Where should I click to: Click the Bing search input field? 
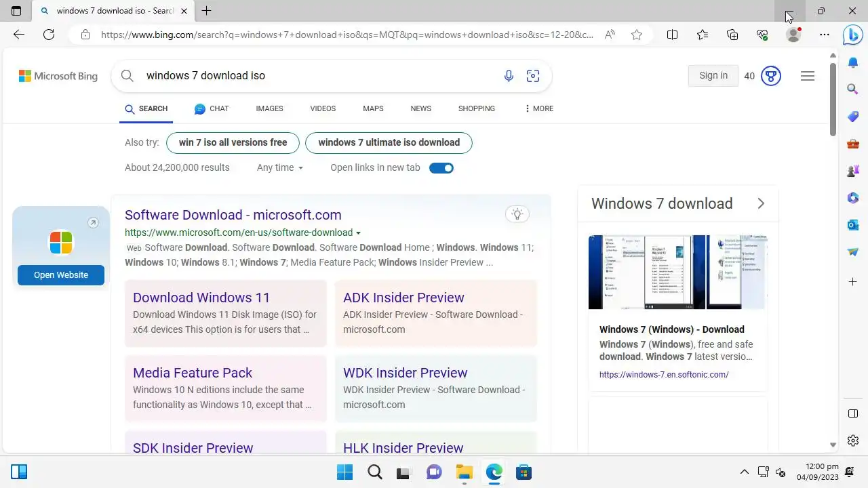click(319, 76)
